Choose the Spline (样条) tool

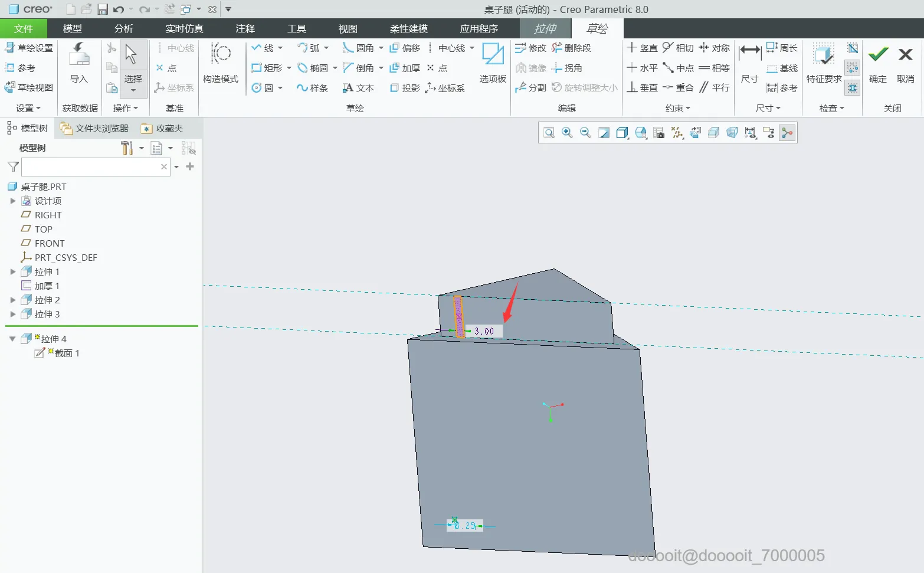point(312,88)
